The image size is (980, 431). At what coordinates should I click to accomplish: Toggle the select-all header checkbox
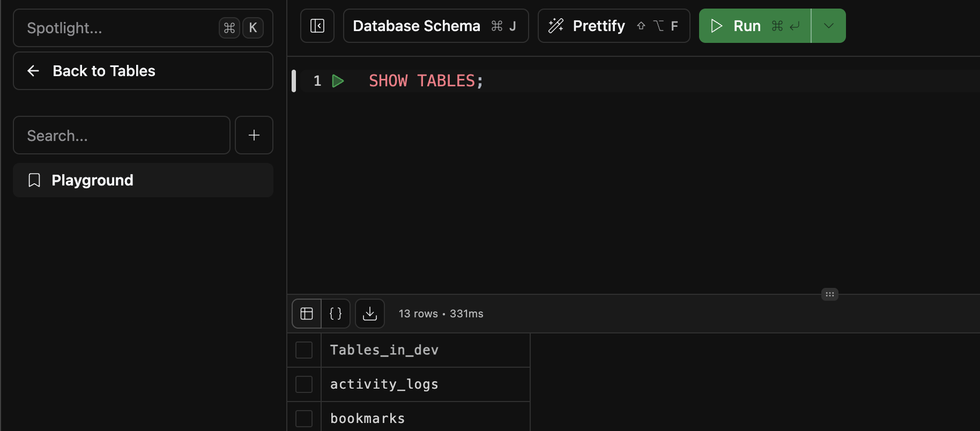304,350
